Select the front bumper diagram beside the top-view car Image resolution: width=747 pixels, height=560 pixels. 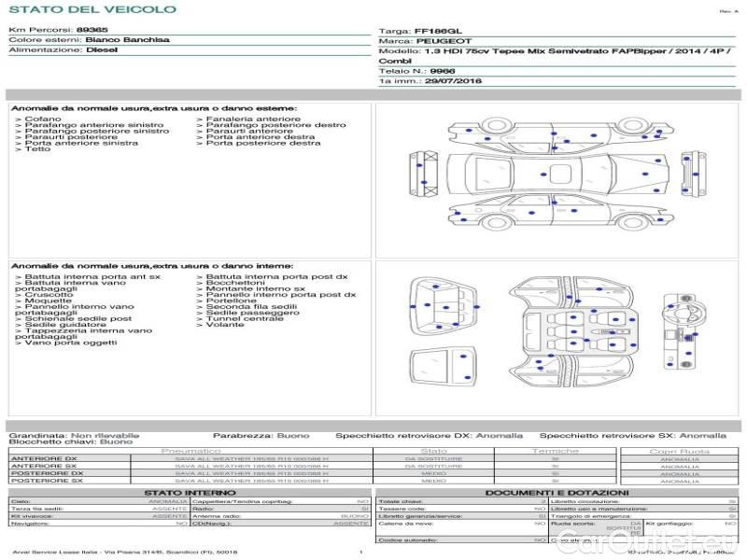pos(422,175)
